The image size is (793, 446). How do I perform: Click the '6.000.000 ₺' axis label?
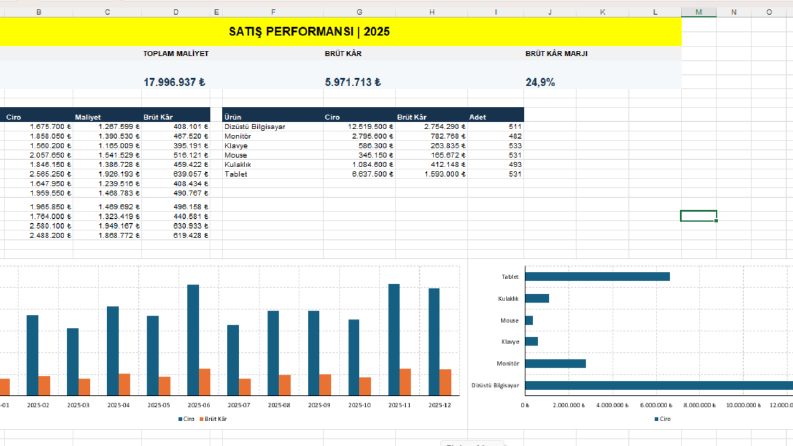click(656, 406)
